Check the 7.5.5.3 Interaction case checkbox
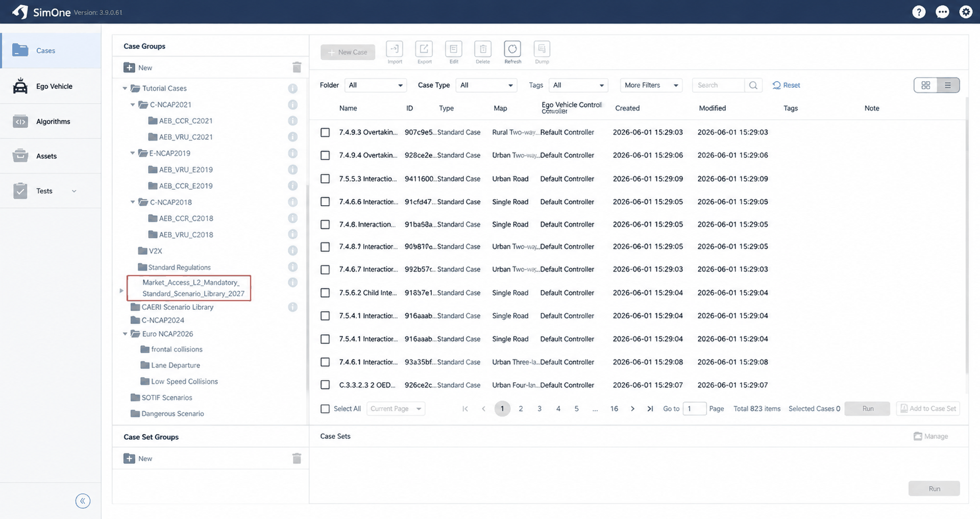Image resolution: width=980 pixels, height=519 pixels. (x=325, y=179)
